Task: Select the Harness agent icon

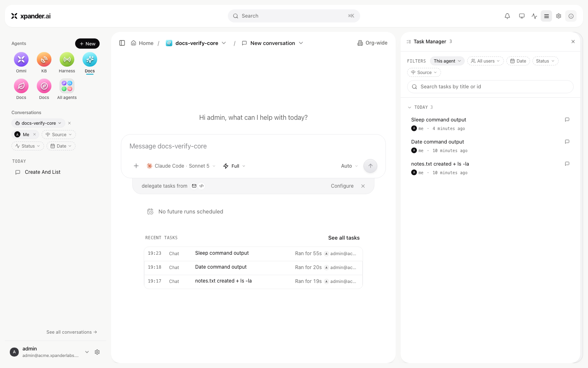Action: coord(67,60)
